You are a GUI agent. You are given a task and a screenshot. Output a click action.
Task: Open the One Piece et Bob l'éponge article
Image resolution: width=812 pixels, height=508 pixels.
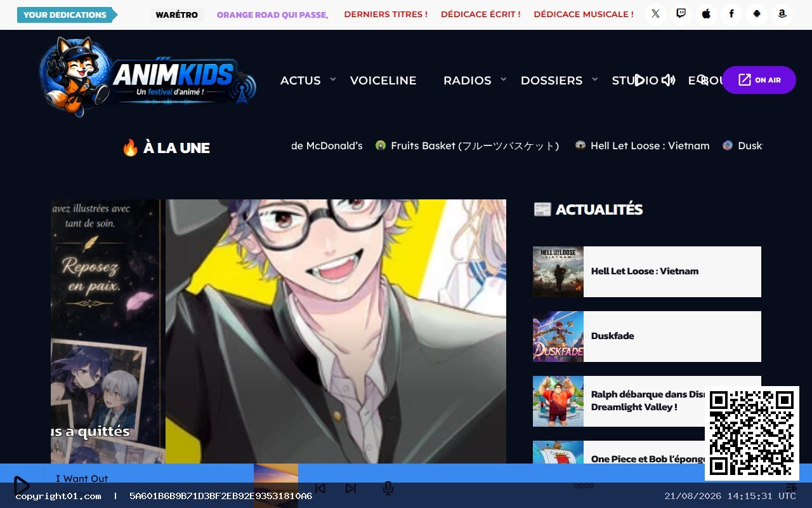click(x=648, y=458)
